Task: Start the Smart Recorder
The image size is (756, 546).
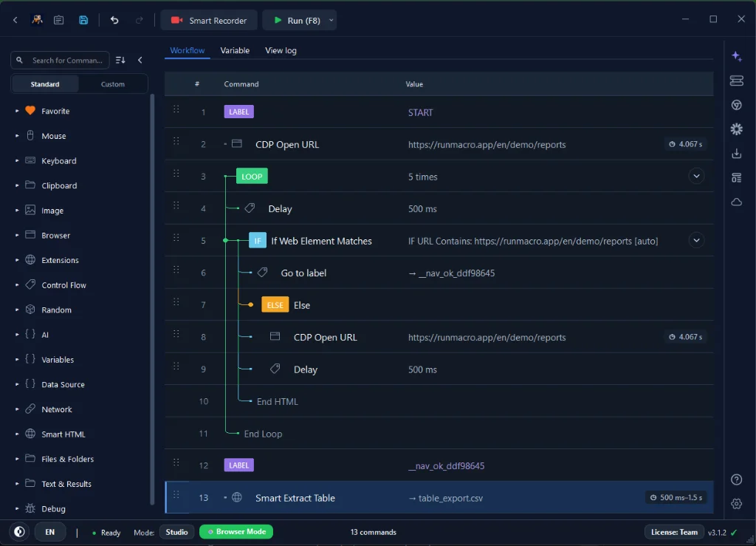Action: point(209,20)
